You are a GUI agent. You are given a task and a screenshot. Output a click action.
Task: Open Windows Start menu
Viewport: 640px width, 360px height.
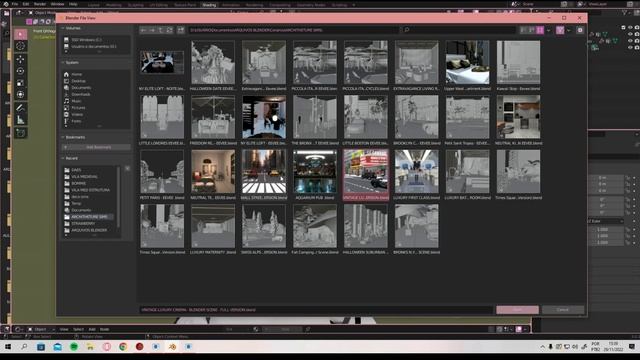[8, 347]
